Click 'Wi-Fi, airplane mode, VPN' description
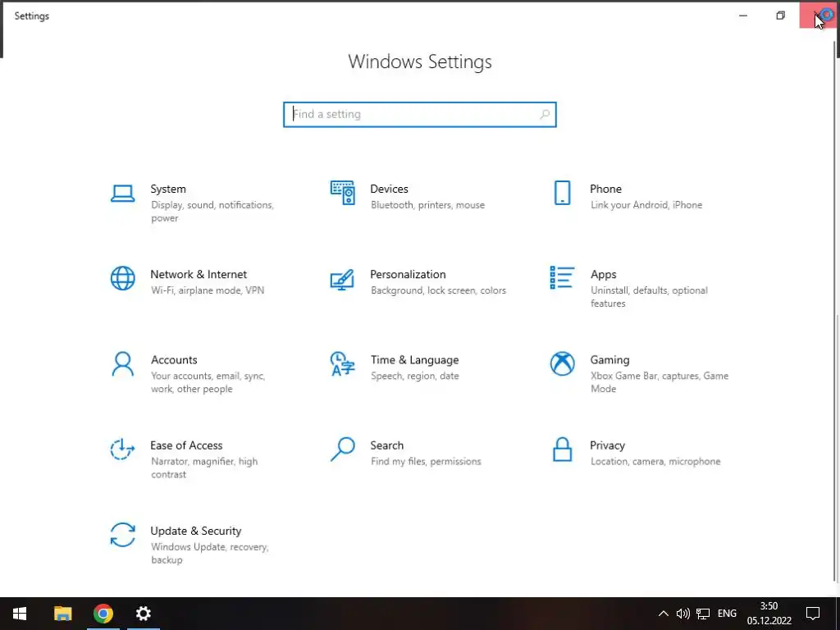Viewport: 840px width, 630px height. pos(208,290)
